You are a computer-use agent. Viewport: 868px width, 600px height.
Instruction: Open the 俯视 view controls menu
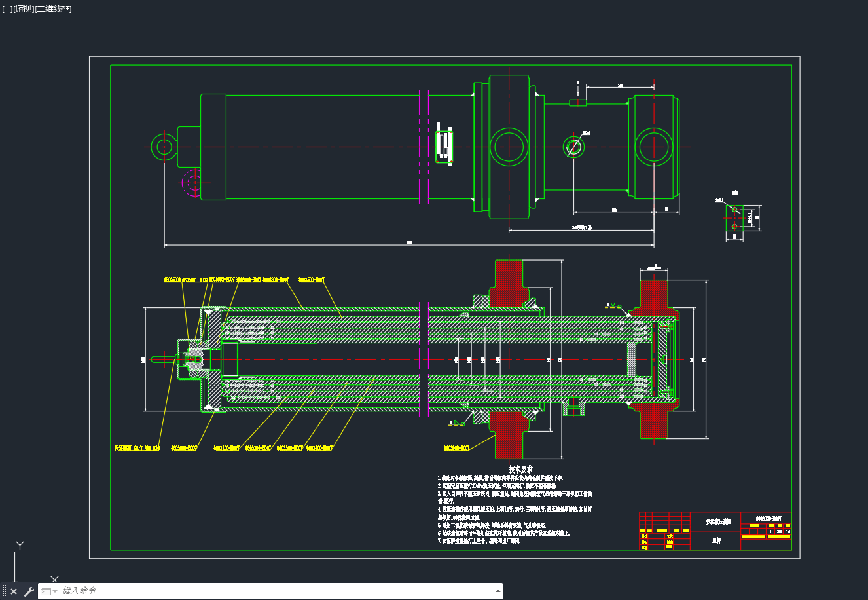click(x=23, y=9)
